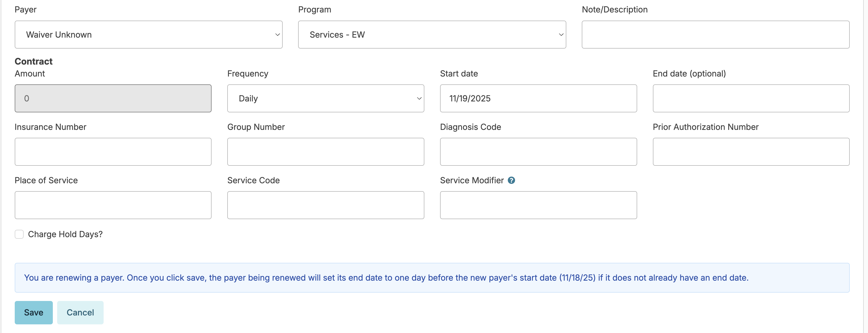Click the Note/Description input field
Image resolution: width=868 pixels, height=333 pixels.
(x=715, y=35)
